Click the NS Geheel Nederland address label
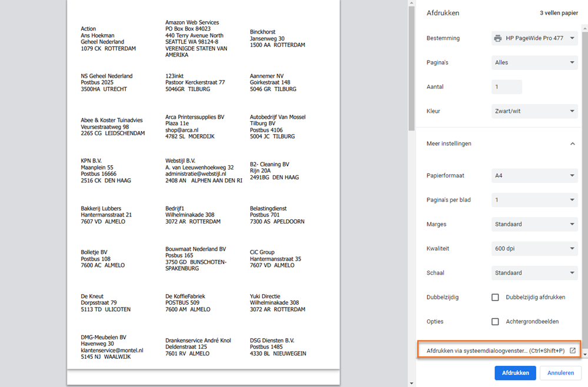The width and height of the screenshot is (588, 387). [106, 82]
